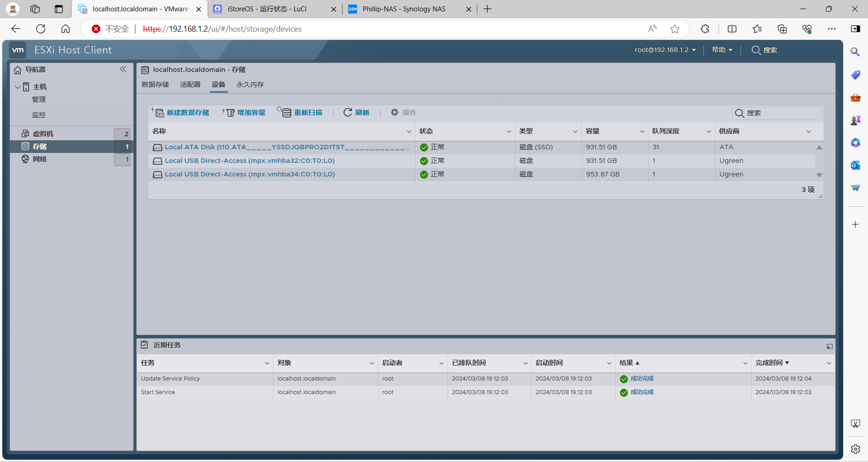The height and width of the screenshot is (462, 868).
Task: Open the Local ATA Disk device link
Action: coord(287,147)
